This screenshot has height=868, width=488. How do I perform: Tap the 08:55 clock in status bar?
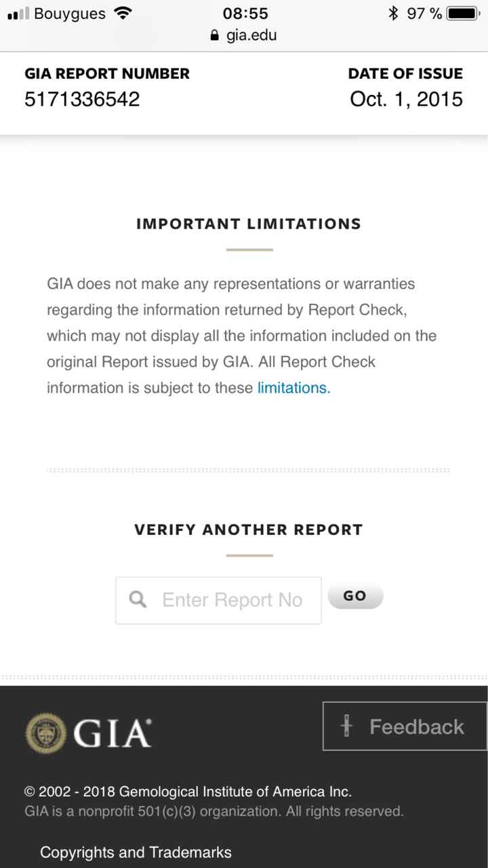click(245, 13)
